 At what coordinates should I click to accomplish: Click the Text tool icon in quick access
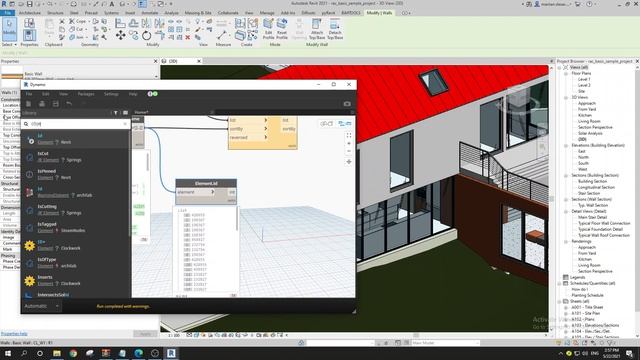(x=111, y=4)
